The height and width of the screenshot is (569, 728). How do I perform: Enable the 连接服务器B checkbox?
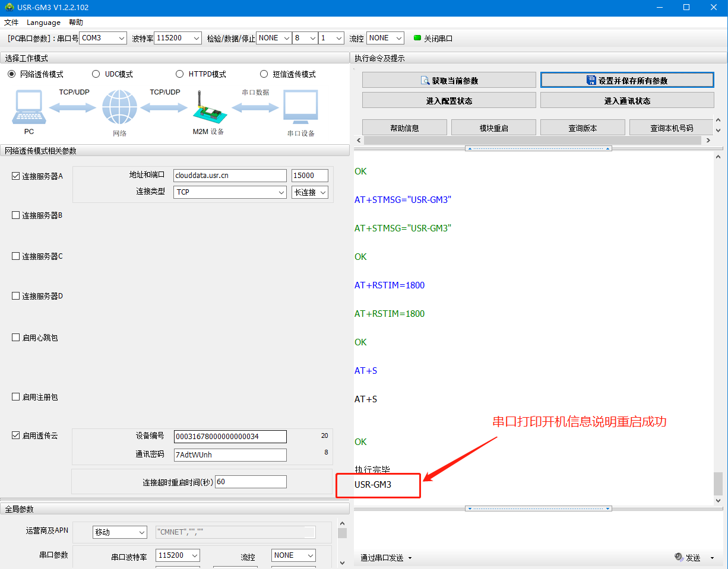(x=16, y=215)
